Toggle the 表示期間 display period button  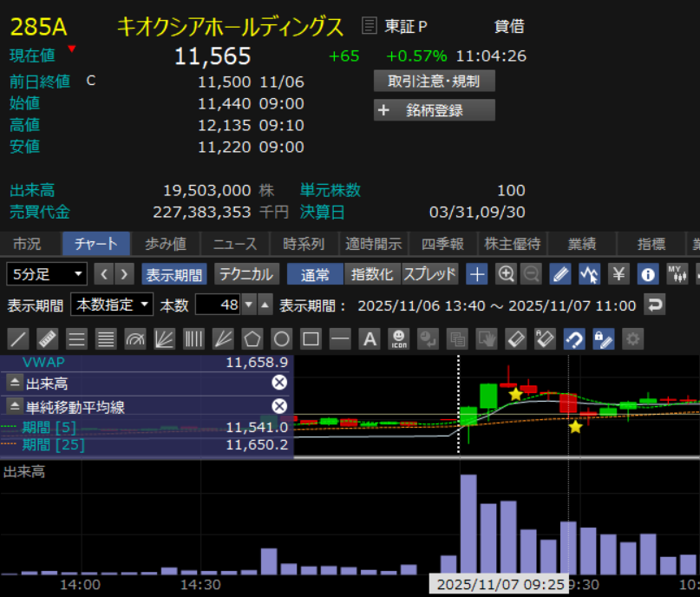pyautogui.click(x=174, y=274)
